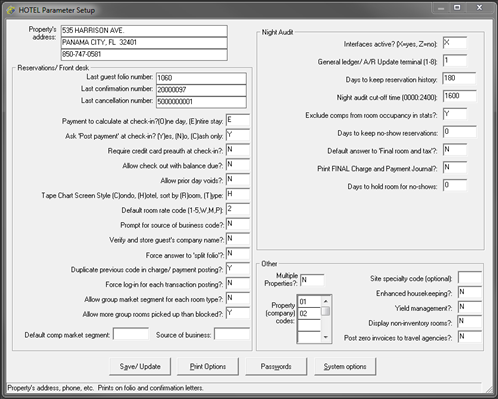Select the Payment to calculate at check-in field

pyautogui.click(x=238, y=120)
